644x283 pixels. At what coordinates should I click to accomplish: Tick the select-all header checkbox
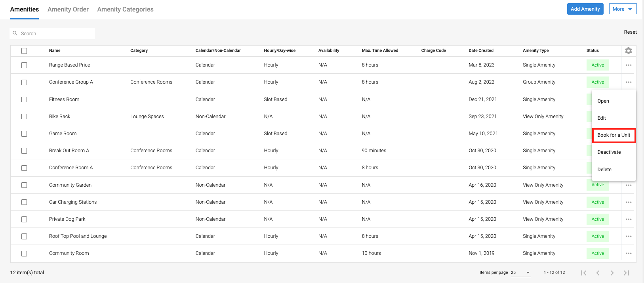tap(24, 51)
